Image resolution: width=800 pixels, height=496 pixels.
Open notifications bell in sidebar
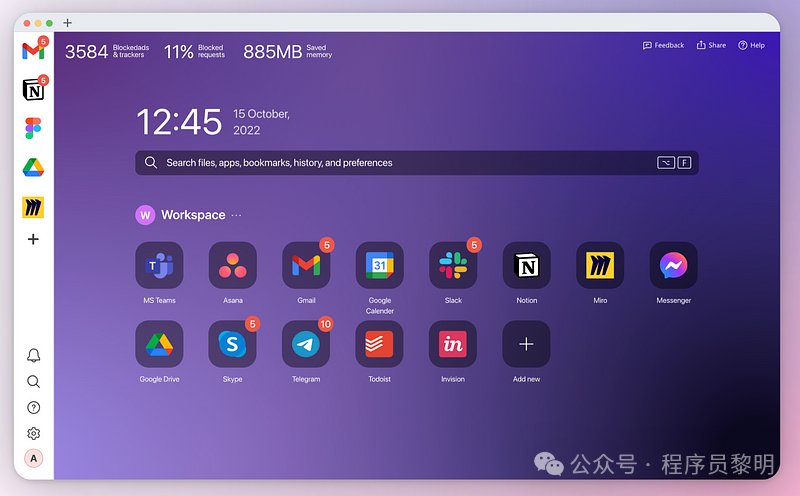(33, 355)
